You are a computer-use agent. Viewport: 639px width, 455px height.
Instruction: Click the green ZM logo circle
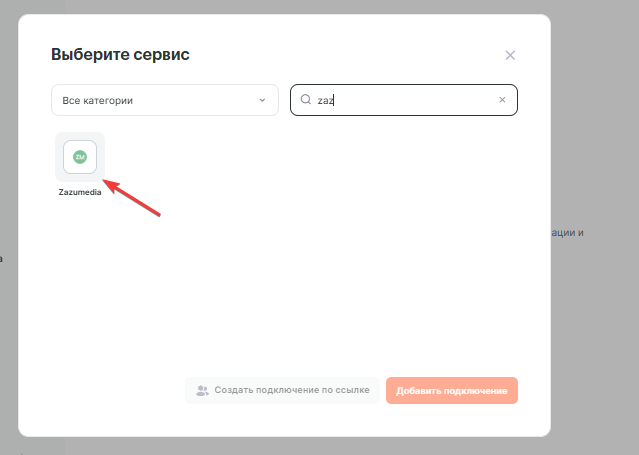tap(80, 157)
